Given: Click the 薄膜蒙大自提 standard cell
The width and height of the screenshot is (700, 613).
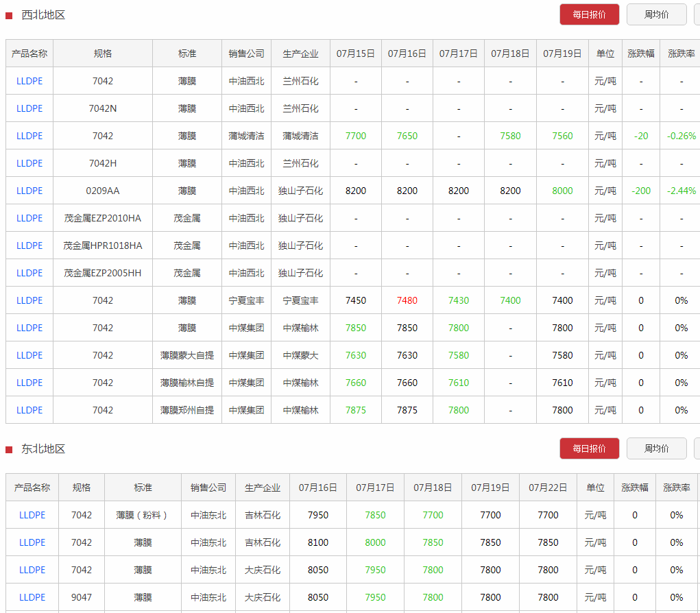Looking at the screenshot, I should (187, 355).
